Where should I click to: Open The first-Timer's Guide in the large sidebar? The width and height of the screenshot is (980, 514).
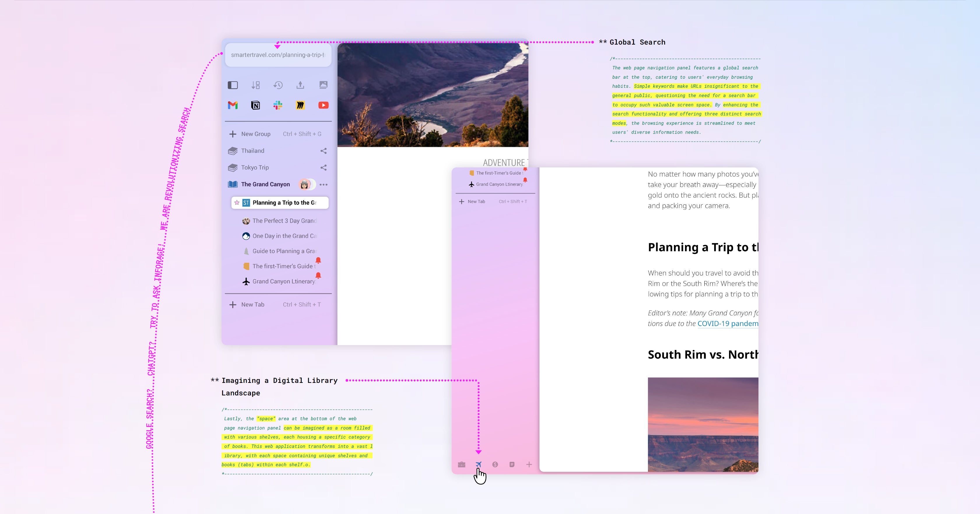(x=280, y=267)
